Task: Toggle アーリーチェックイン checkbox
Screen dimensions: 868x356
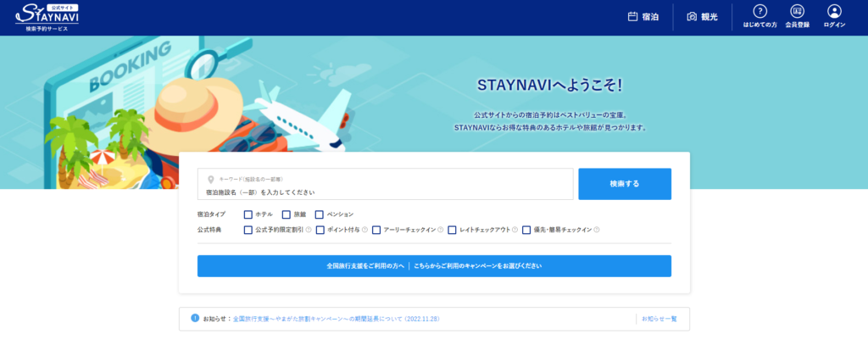Action: 376,230
